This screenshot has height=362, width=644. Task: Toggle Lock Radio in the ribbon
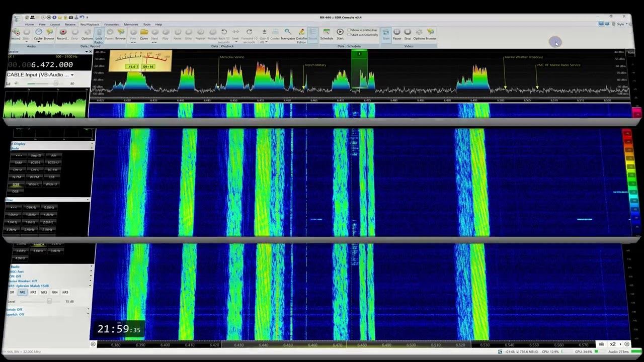pos(99,36)
